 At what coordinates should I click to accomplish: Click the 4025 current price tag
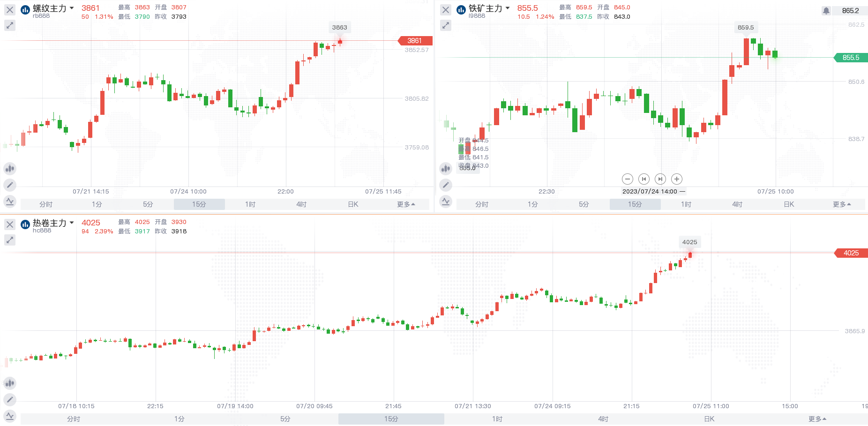pos(851,253)
